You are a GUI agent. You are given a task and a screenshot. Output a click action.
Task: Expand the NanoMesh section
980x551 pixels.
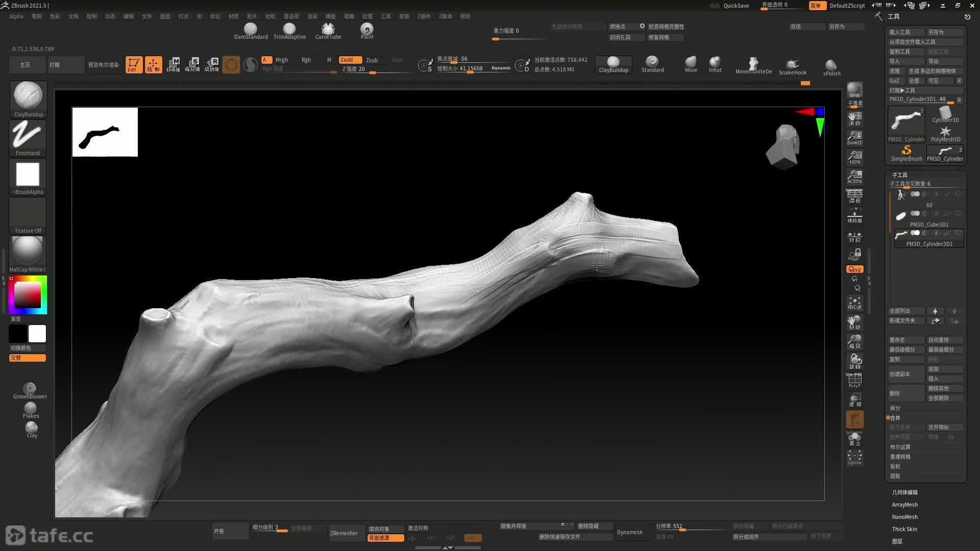[x=904, y=517]
